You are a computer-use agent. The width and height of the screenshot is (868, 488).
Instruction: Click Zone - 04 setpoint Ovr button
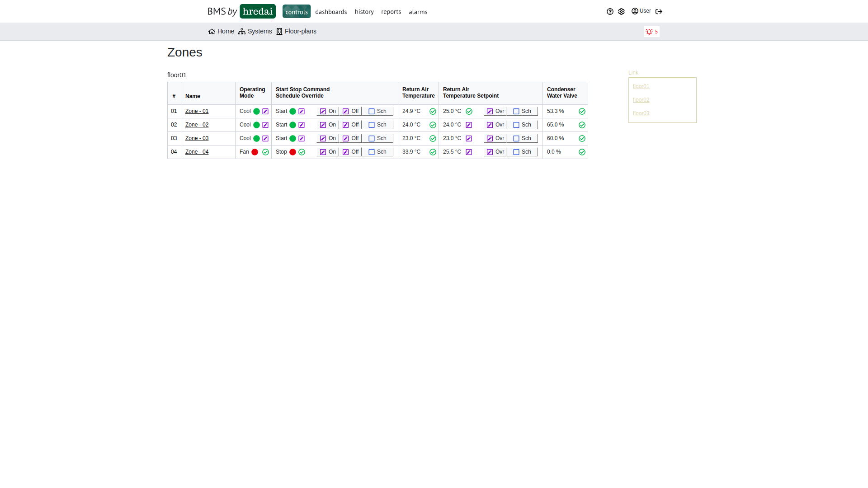tap(495, 152)
